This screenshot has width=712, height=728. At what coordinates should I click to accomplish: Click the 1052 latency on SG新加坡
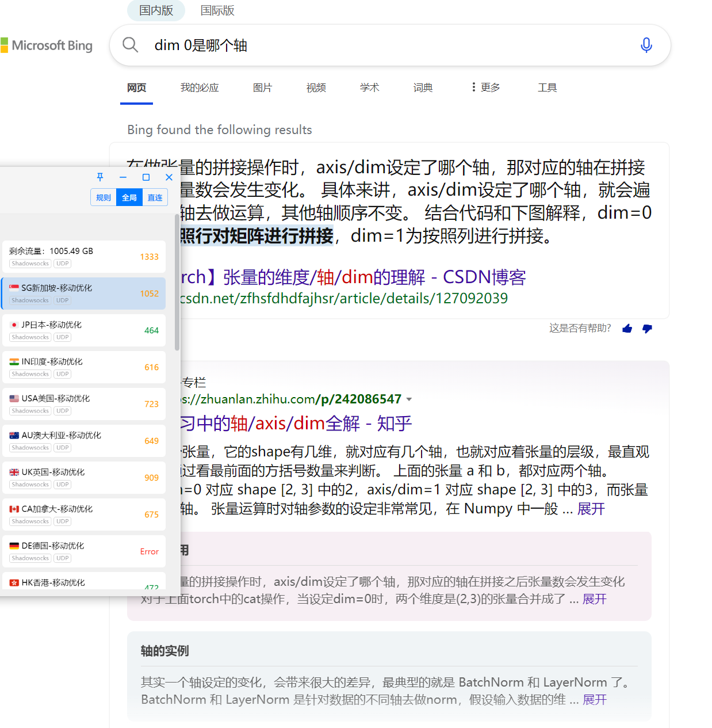click(150, 294)
